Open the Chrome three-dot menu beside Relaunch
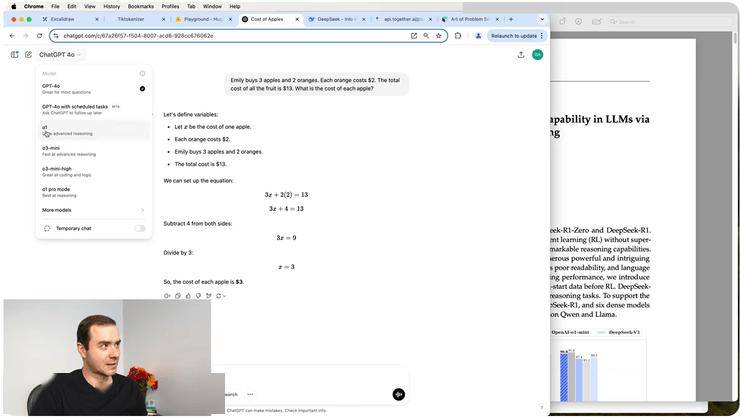Screen dimensions: 740x417 click(542, 36)
